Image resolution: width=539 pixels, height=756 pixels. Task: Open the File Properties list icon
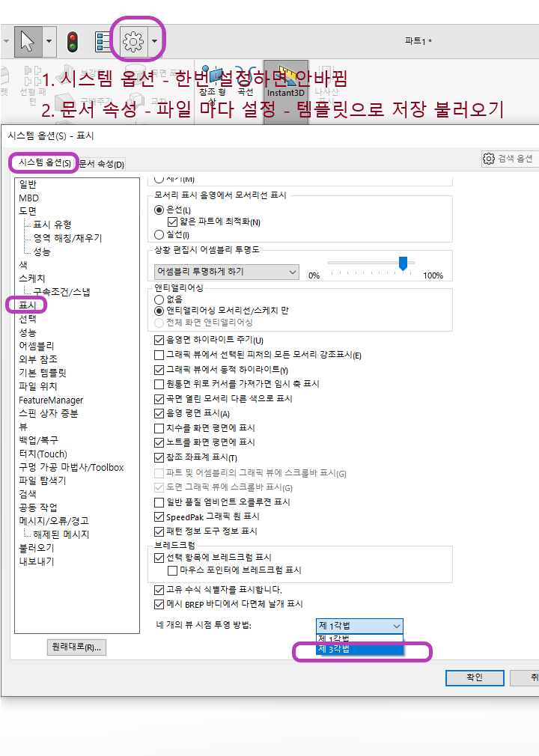pyautogui.click(x=103, y=41)
